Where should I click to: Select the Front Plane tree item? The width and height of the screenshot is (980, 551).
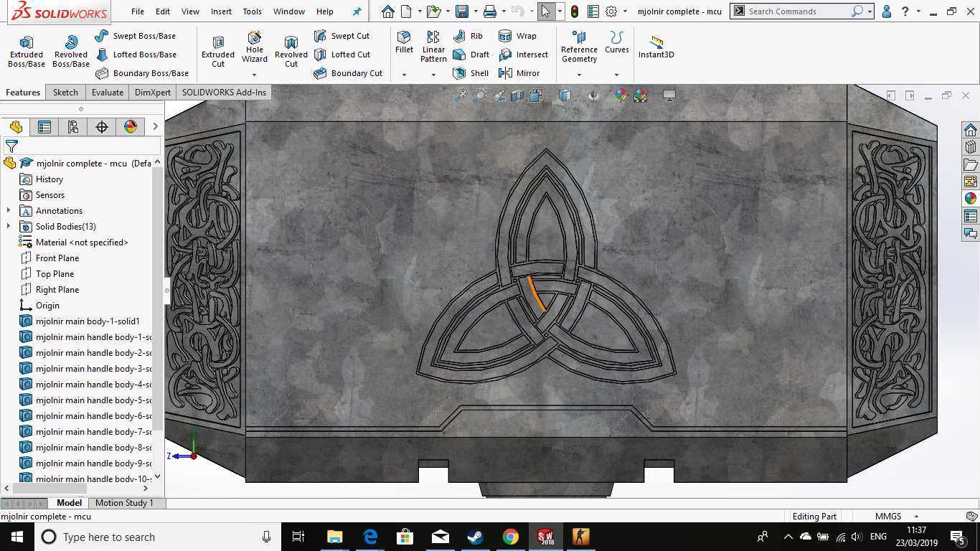57,258
